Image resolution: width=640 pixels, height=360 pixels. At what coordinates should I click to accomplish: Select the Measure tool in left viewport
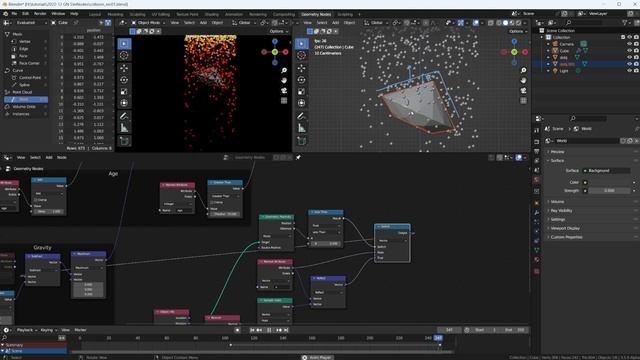(x=124, y=128)
